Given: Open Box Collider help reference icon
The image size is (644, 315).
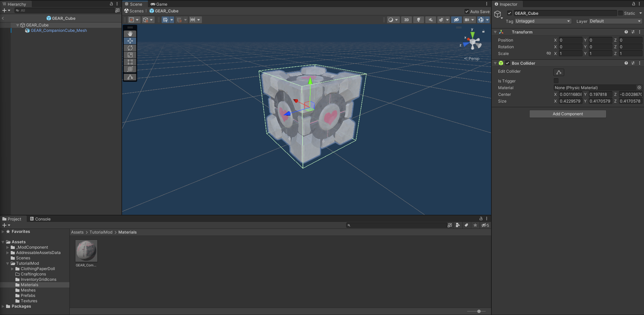Looking at the screenshot, I should 626,63.
